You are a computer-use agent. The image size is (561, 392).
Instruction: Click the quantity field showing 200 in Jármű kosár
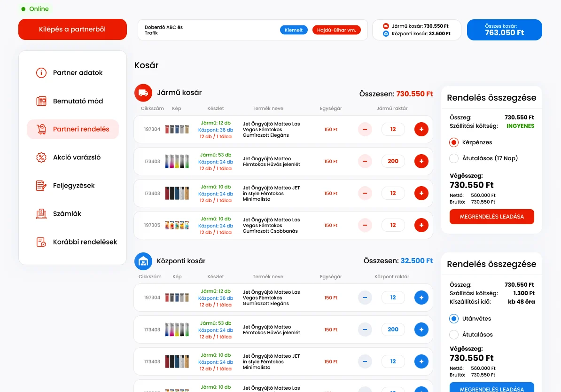pyautogui.click(x=393, y=161)
